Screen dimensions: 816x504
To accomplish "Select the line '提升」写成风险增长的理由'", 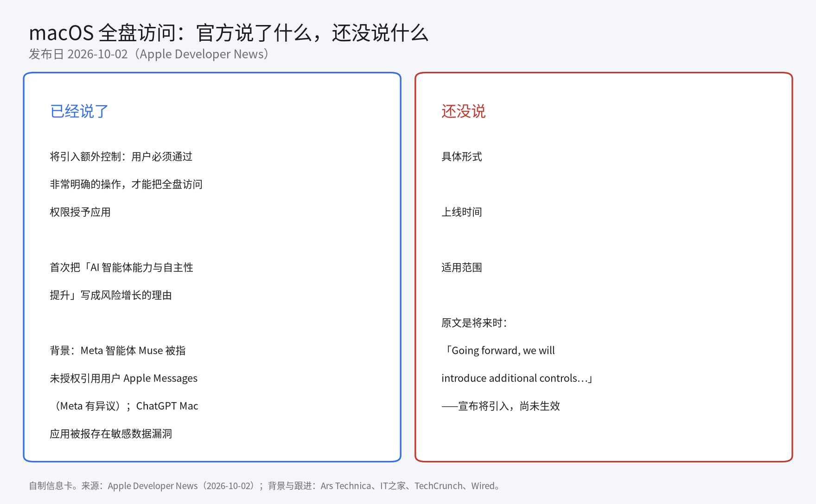I will pos(111,295).
